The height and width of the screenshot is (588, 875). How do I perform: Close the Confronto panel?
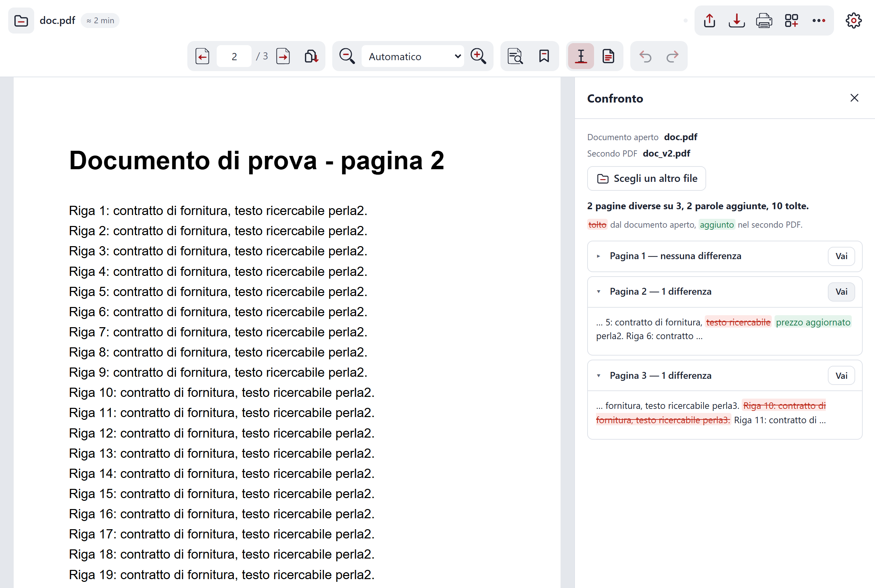[854, 98]
